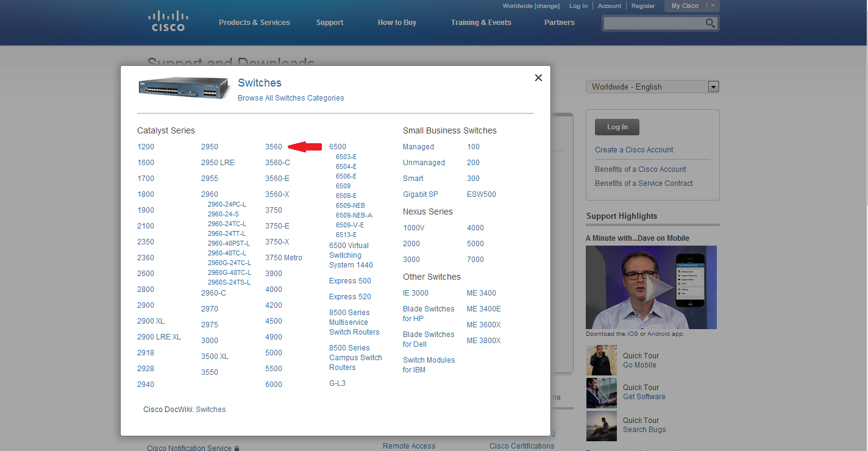Open Browse All Switches Categories
868x451 pixels.
[x=291, y=98]
